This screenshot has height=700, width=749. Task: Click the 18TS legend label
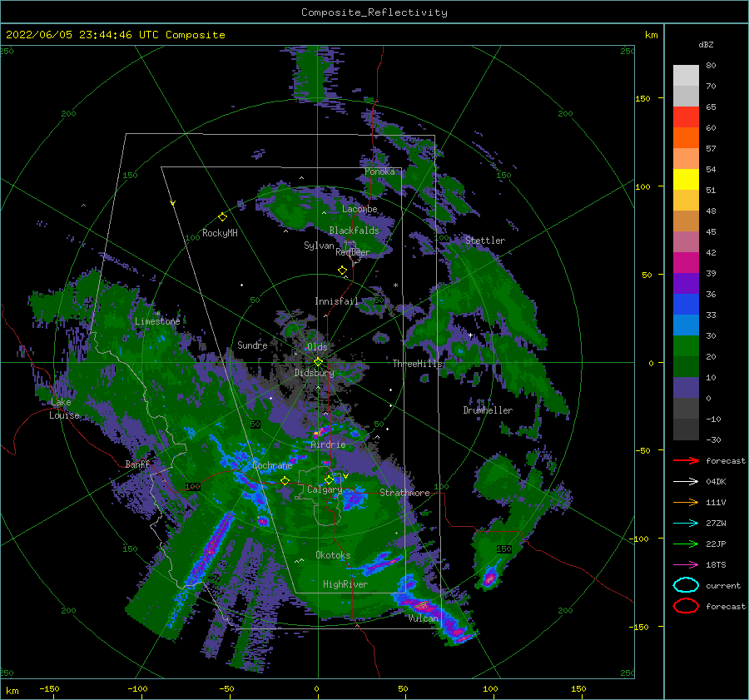coord(716,564)
